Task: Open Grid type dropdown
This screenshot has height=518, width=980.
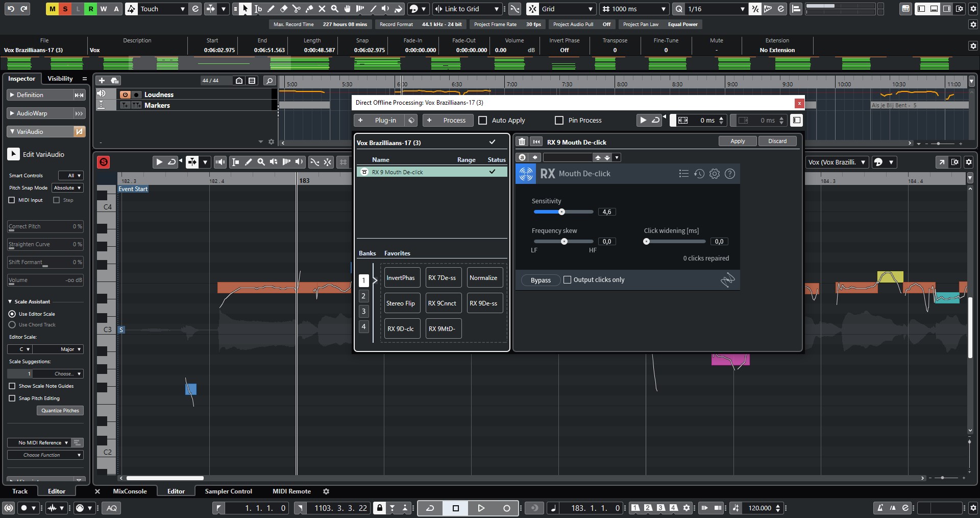Action: [568, 9]
